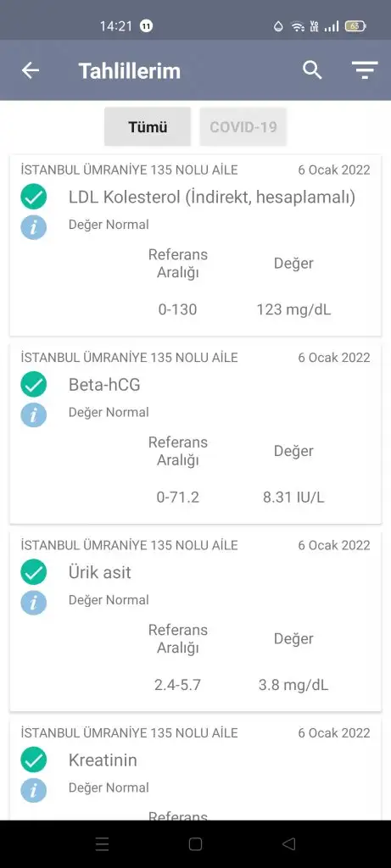The width and height of the screenshot is (391, 868).
Task: Tap the back arrow next to Tahlillerim
Action: (x=31, y=70)
